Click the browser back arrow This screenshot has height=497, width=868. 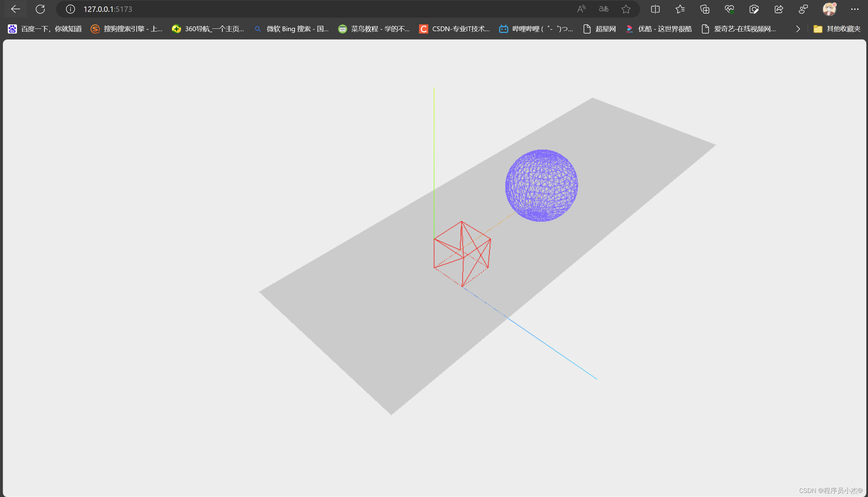(16, 9)
